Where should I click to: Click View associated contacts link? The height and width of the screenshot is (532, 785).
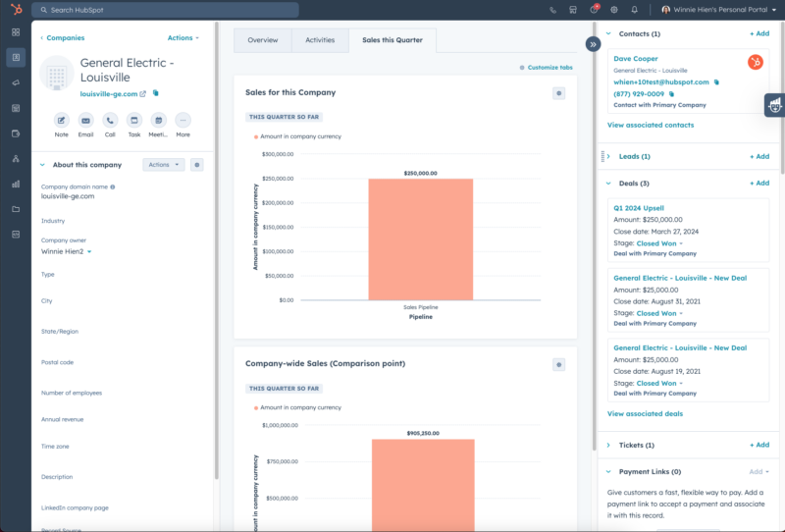click(651, 126)
